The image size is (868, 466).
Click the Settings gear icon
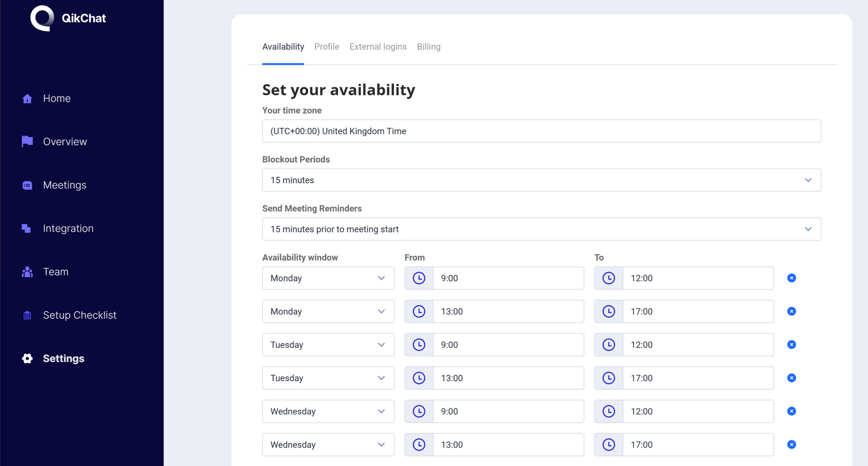[27, 358]
